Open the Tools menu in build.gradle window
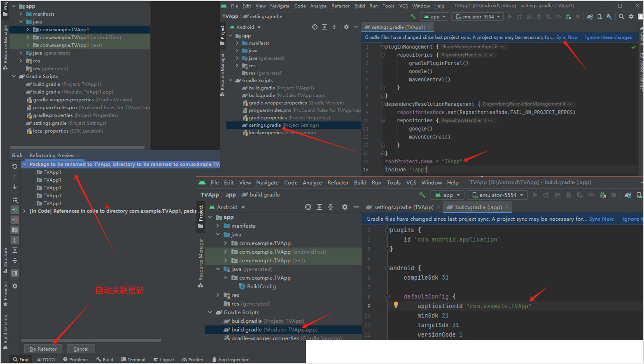The width and height of the screenshot is (644, 364). [x=394, y=182]
